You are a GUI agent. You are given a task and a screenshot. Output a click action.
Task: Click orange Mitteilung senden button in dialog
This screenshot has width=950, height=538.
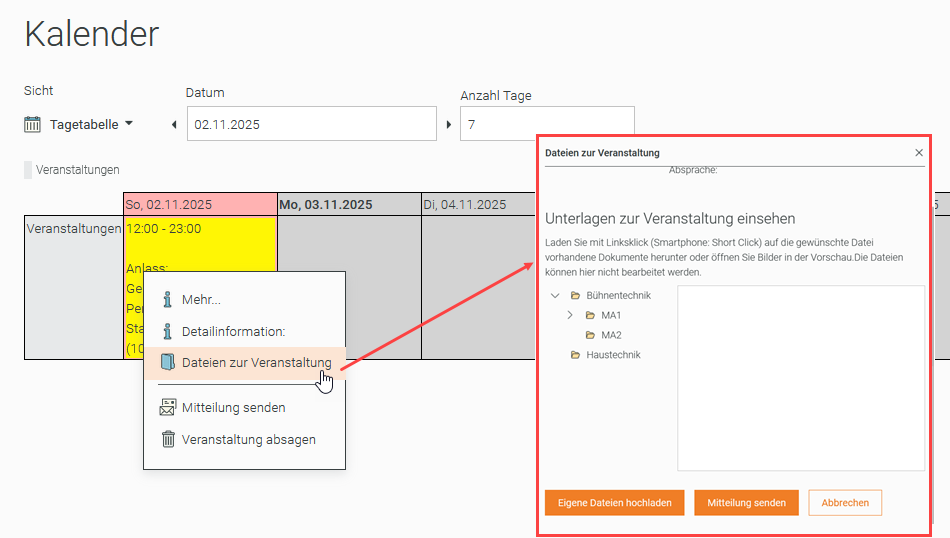[x=746, y=502]
